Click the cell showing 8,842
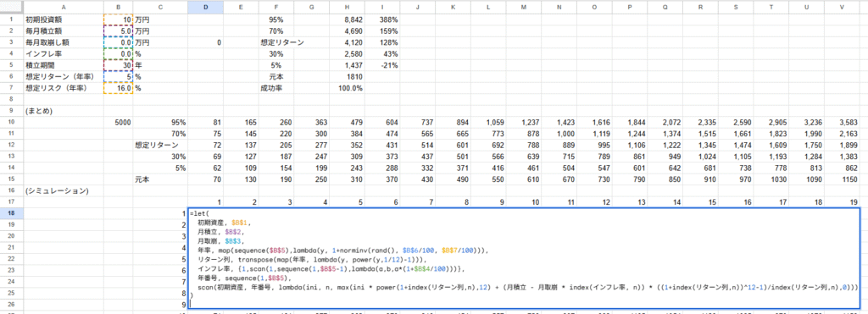This screenshot has height=314, width=868. tap(347, 19)
